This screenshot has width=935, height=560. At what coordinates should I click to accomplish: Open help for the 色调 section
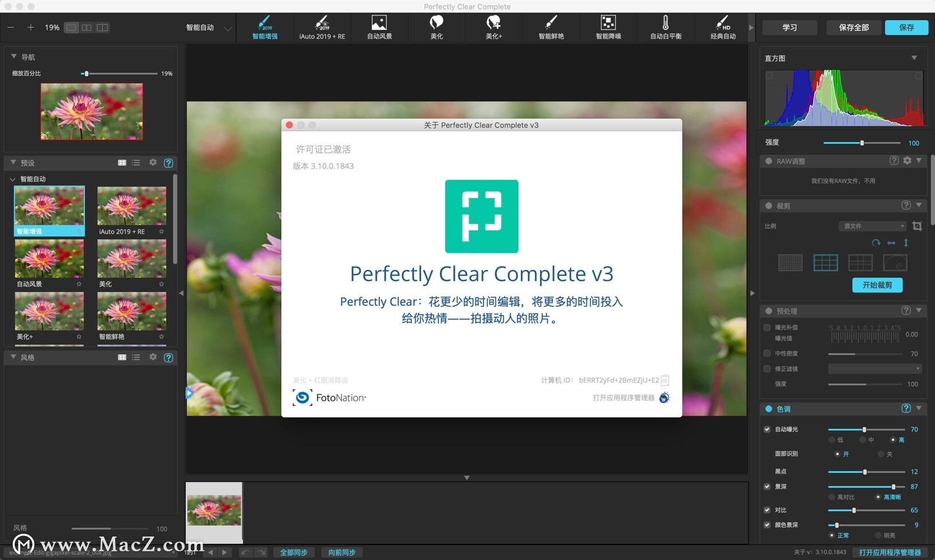pyautogui.click(x=906, y=408)
